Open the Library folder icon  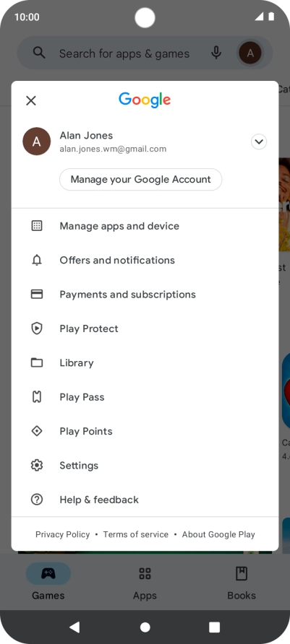click(37, 362)
